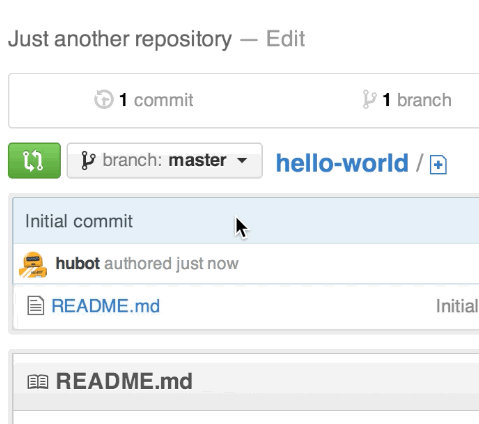The width and height of the screenshot is (479, 424).
Task: Click the create new file plus icon
Action: point(438,165)
